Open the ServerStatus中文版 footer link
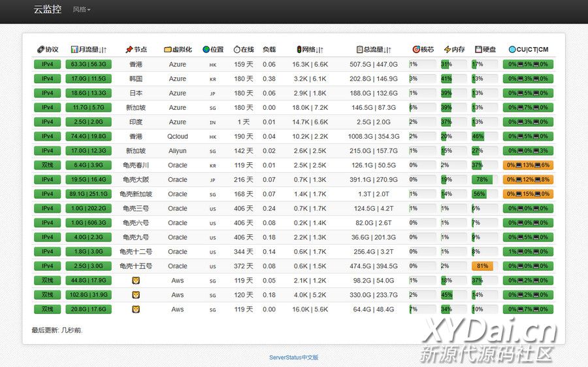The width and height of the screenshot is (588, 367). (x=293, y=358)
